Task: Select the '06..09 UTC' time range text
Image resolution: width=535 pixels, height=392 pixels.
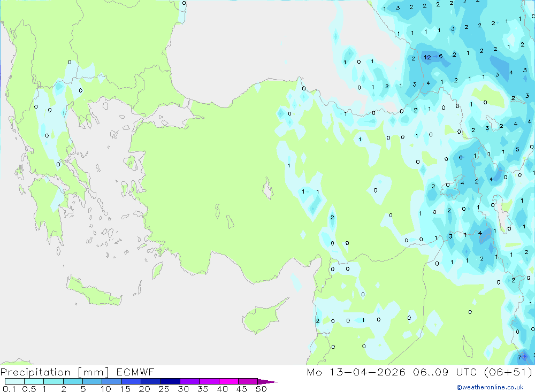Action: tap(444, 372)
